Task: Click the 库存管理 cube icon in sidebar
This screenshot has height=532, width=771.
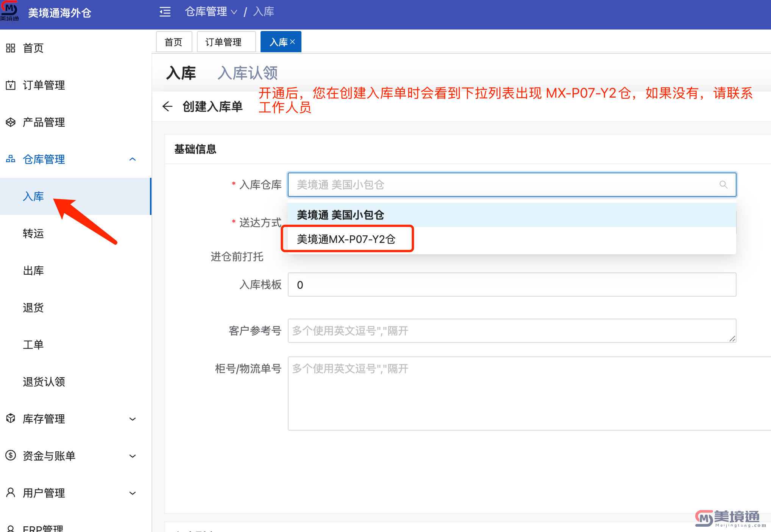Action: pyautogui.click(x=11, y=418)
